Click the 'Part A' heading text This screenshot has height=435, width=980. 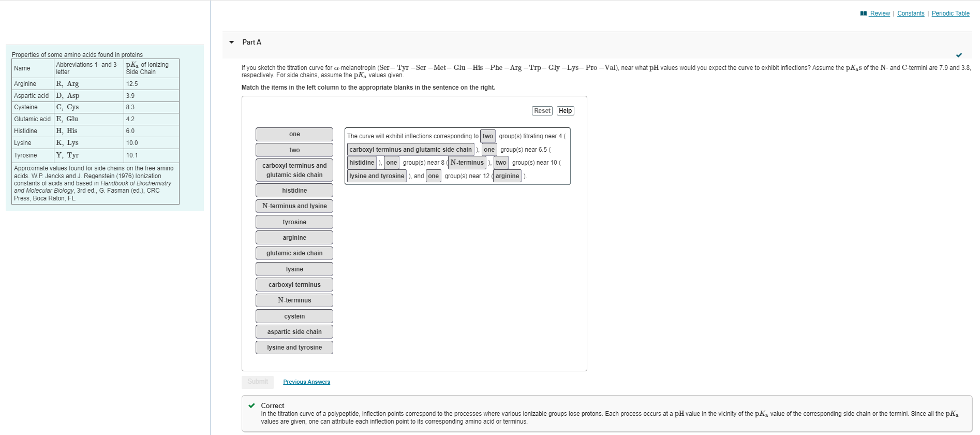[x=252, y=42]
